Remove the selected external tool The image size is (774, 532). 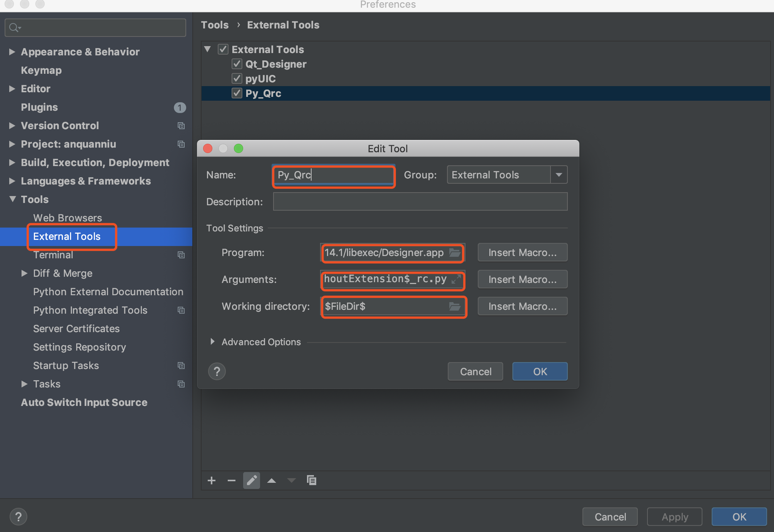pyautogui.click(x=231, y=480)
